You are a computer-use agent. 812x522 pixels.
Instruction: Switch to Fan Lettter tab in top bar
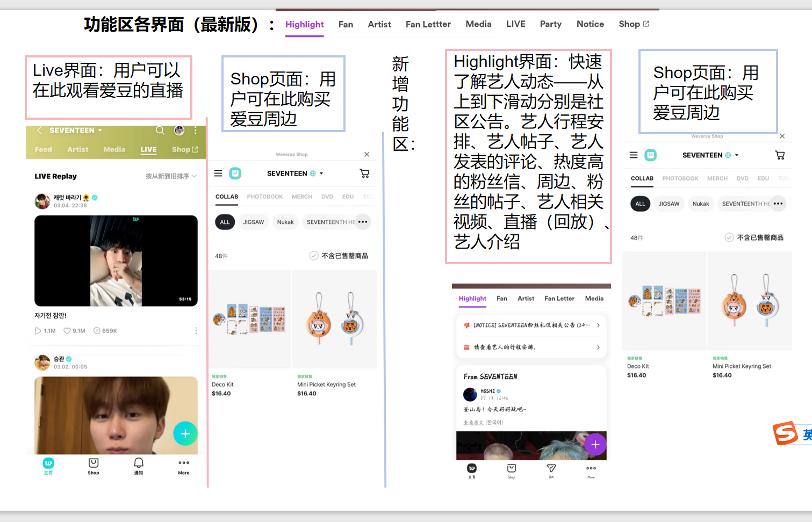(x=428, y=24)
